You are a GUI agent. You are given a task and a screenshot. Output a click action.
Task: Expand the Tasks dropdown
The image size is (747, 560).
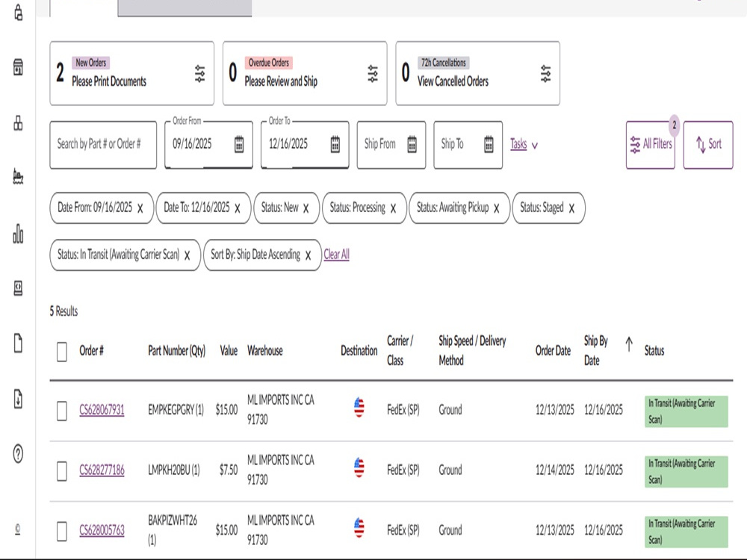point(524,144)
